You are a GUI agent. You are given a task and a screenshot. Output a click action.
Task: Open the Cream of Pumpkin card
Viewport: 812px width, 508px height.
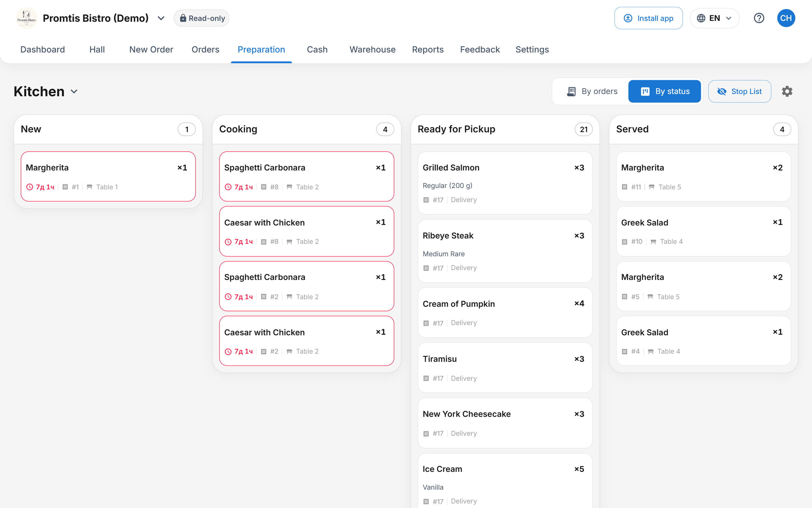pos(505,312)
